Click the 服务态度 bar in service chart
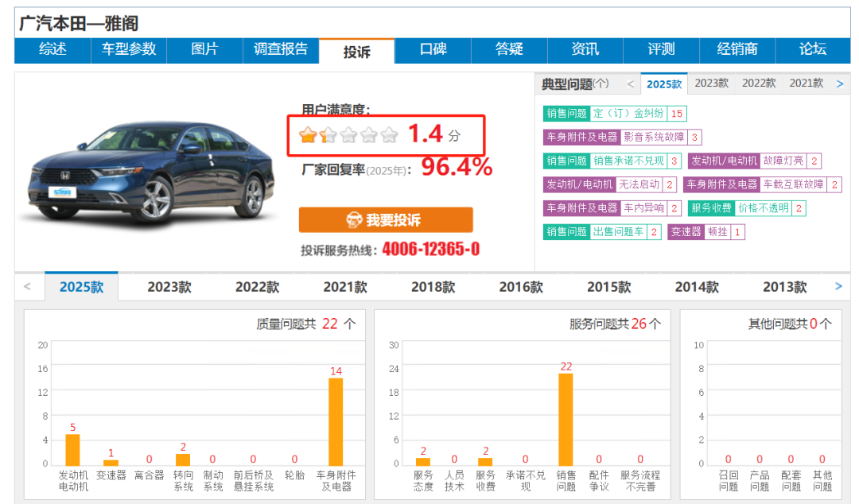 (x=423, y=461)
